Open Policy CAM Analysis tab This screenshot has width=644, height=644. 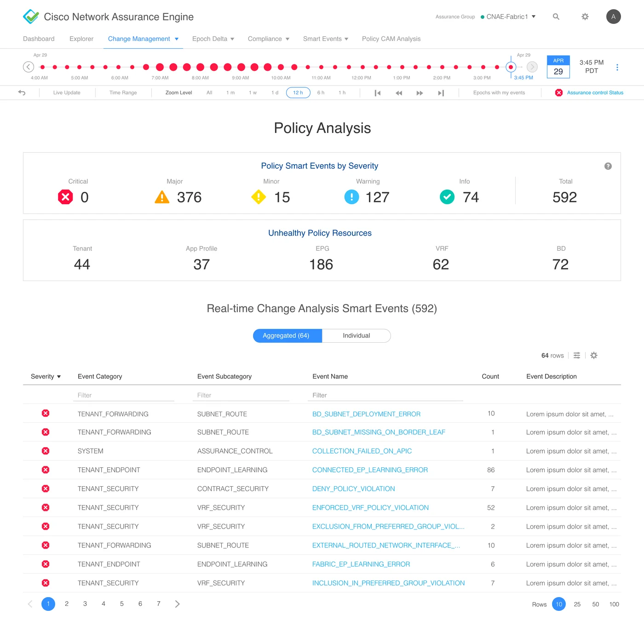pos(391,39)
